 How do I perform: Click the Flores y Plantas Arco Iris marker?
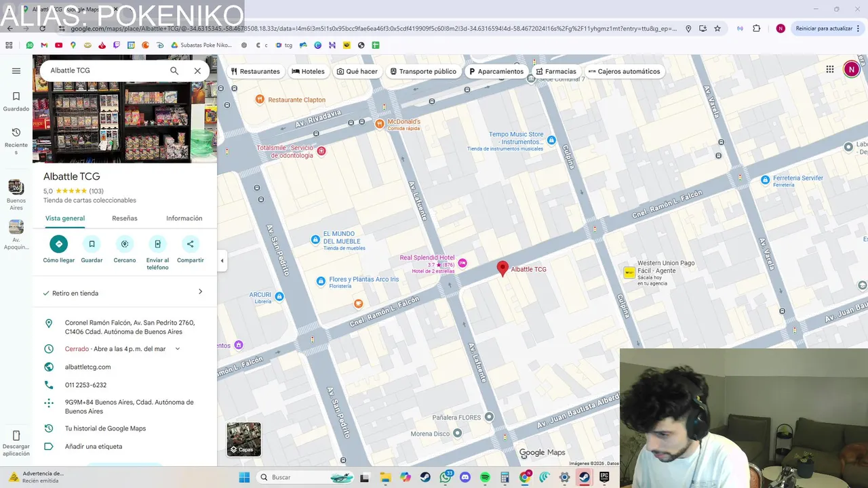click(x=321, y=281)
